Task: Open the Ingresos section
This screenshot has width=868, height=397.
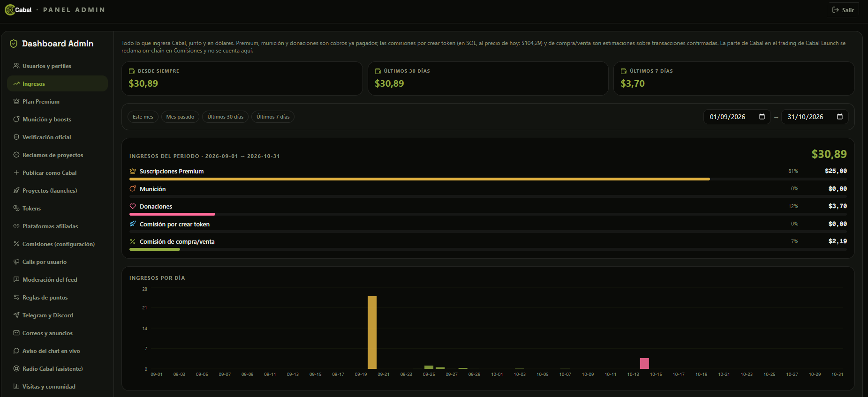Action: click(x=57, y=84)
